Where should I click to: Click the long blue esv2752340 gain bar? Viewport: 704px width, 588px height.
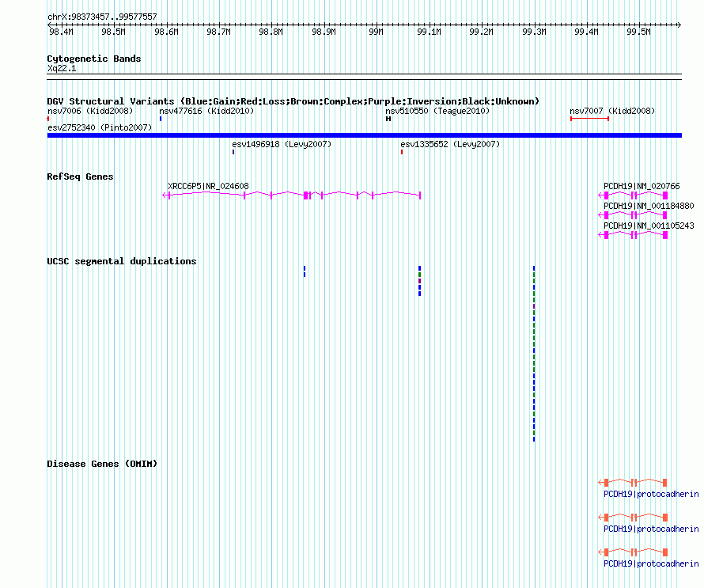point(365,135)
